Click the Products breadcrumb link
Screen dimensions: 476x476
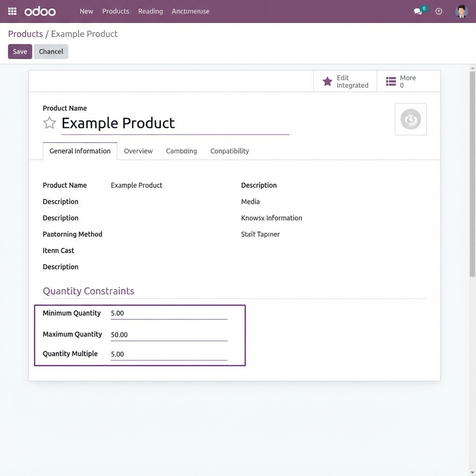click(x=25, y=33)
